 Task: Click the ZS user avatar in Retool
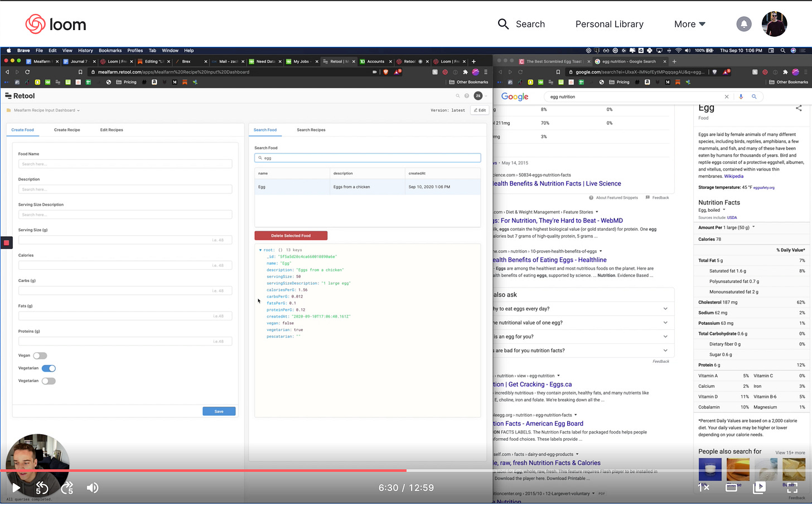coord(478,96)
